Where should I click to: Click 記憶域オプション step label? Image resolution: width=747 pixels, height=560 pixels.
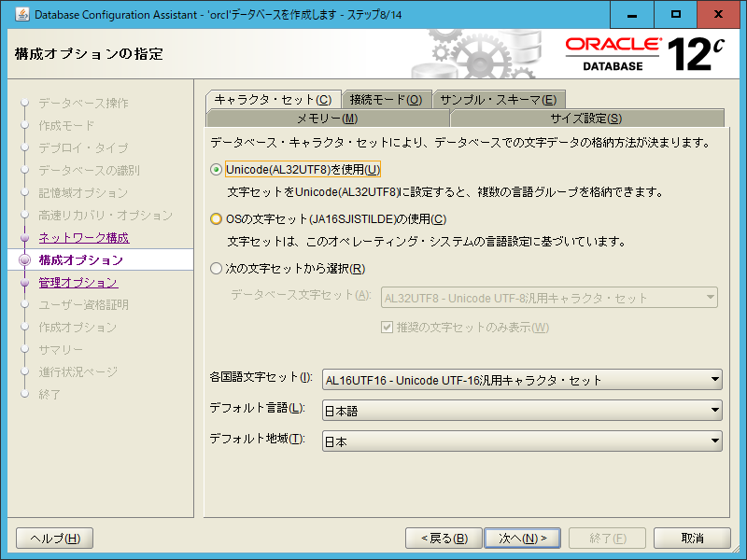tap(83, 193)
